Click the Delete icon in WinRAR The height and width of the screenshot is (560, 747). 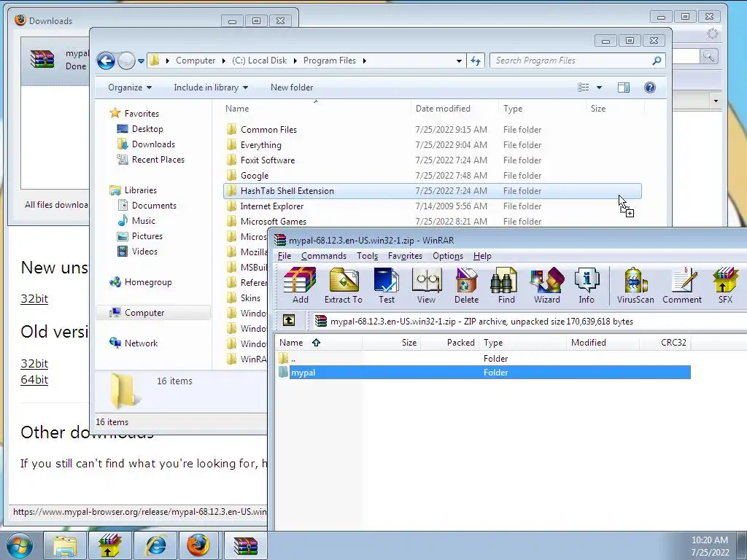[466, 285]
